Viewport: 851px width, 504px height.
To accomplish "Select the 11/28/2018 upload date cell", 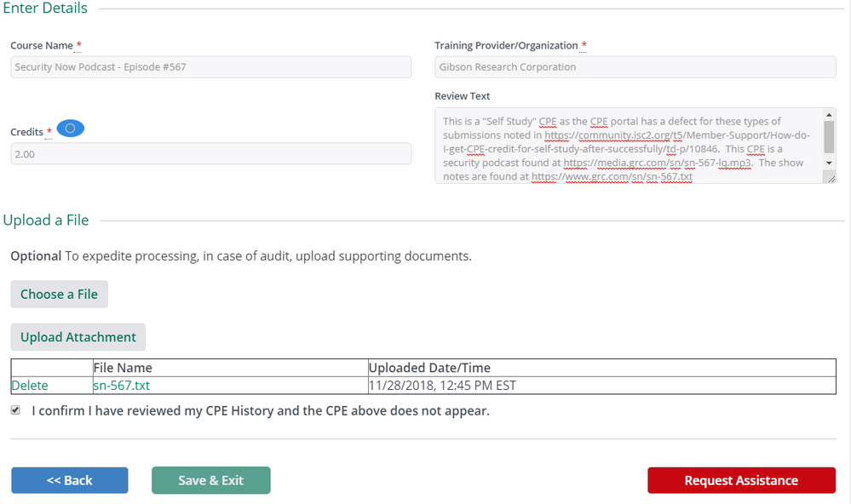I will (442, 386).
